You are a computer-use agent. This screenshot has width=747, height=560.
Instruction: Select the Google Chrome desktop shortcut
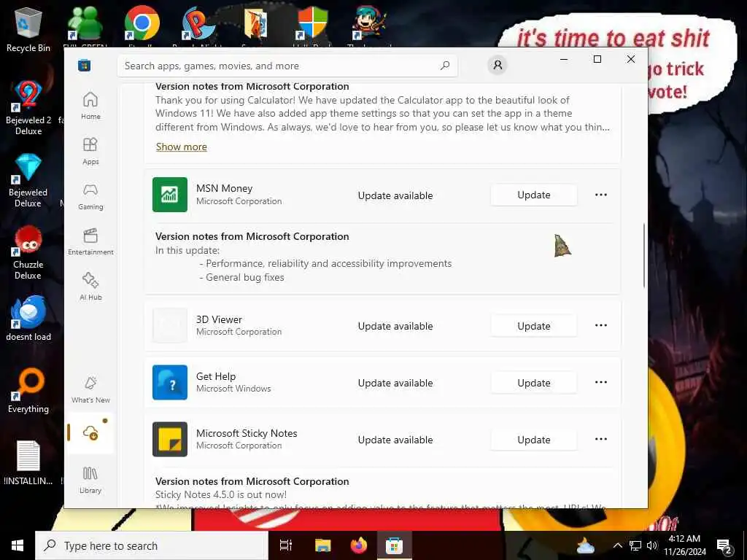click(x=142, y=23)
